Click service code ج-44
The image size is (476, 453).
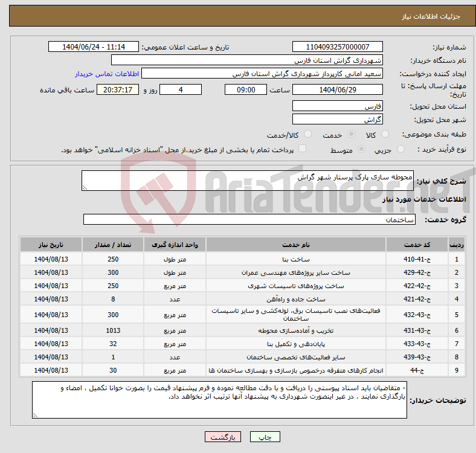[x=417, y=370]
